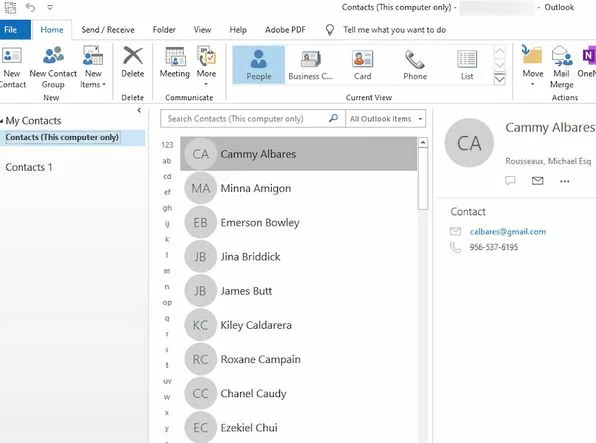Start Mail Merge
The image size is (596, 443).
(x=561, y=67)
